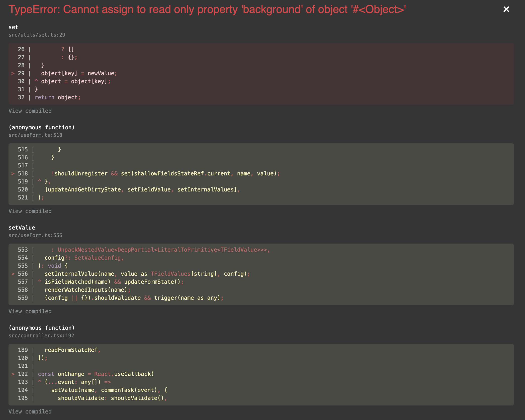Select the set stack frame heading
The width and height of the screenshot is (525, 420).
[x=14, y=27]
